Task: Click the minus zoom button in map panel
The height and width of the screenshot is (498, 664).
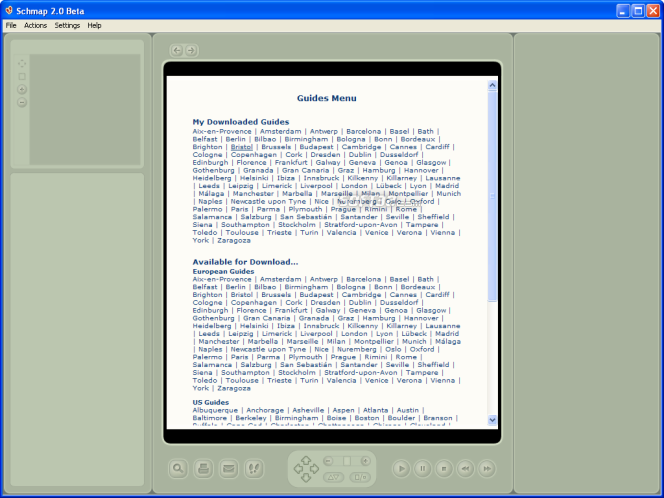Action: [x=22, y=102]
